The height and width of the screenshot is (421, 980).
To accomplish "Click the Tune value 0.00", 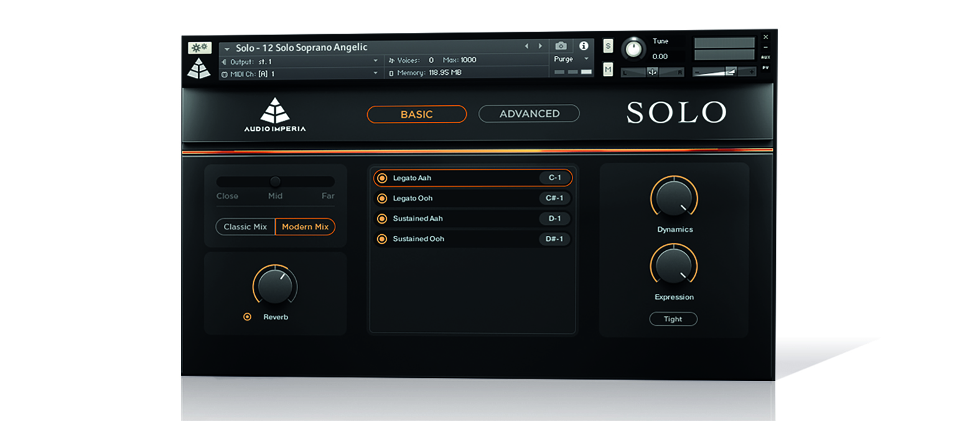I will (660, 57).
